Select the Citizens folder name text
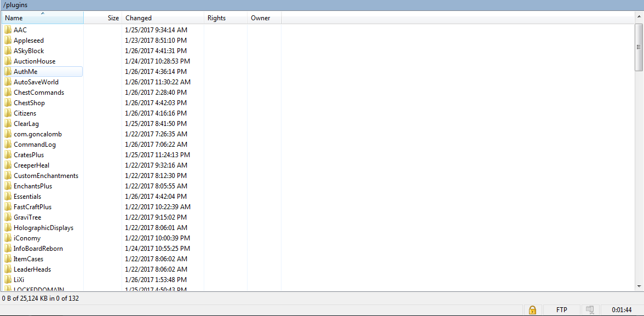 click(x=25, y=113)
